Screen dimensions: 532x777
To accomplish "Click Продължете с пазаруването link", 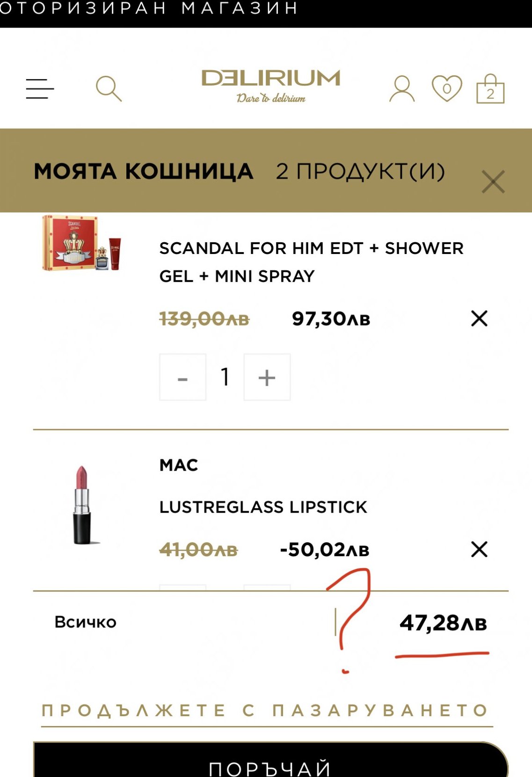I will (x=266, y=710).
